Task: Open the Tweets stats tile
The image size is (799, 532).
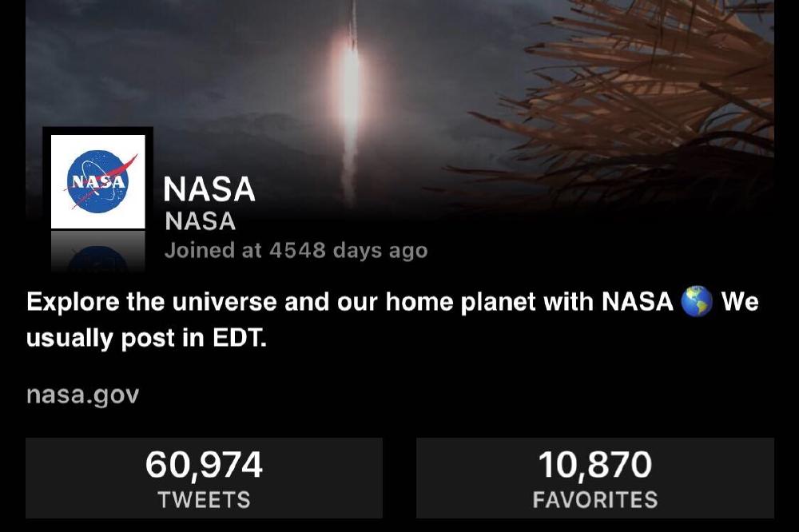Action: point(204,478)
